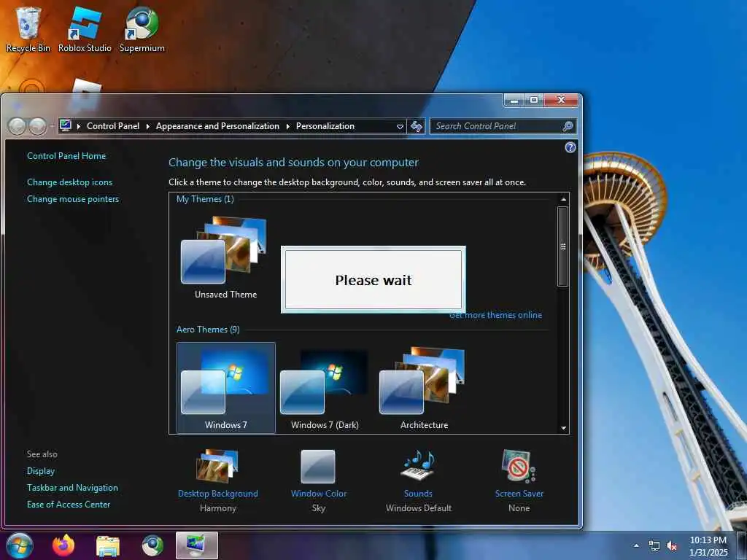Click the Appearance and Personalization breadcrumb

click(x=217, y=126)
